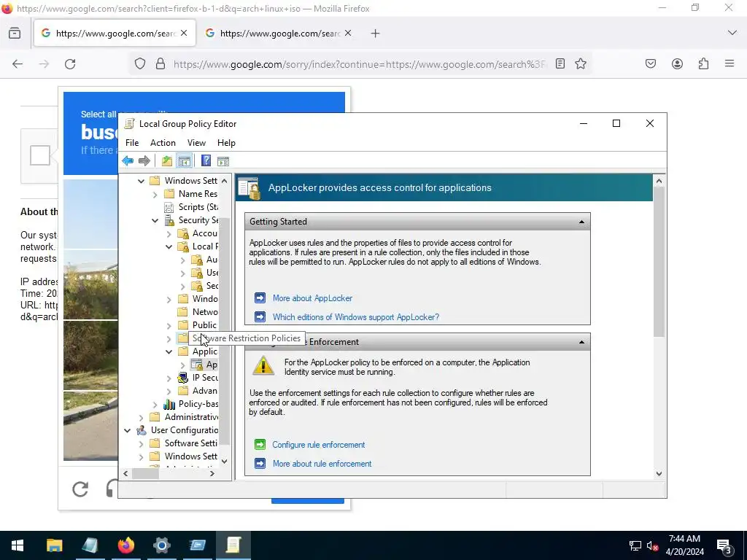The width and height of the screenshot is (747, 560).
Task: Toggle Firefox reader view icon
Action: 560,64
